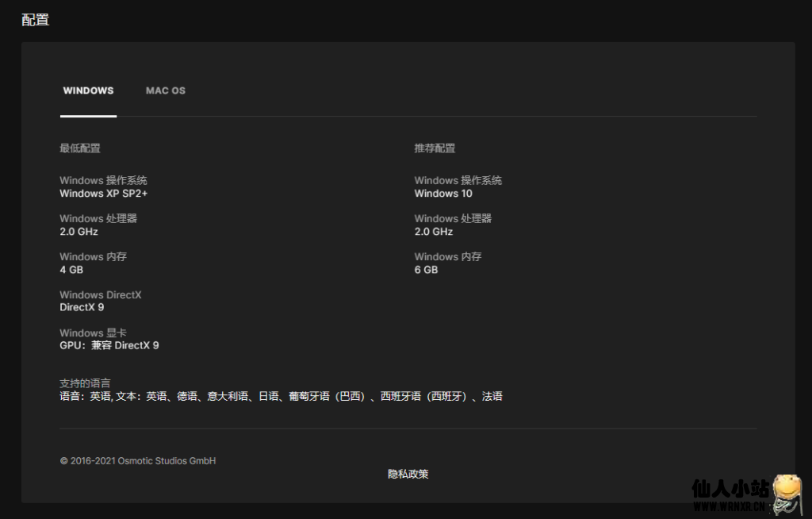Click the 4 GB minimum memory value
The width and height of the screenshot is (812, 519).
(x=71, y=270)
